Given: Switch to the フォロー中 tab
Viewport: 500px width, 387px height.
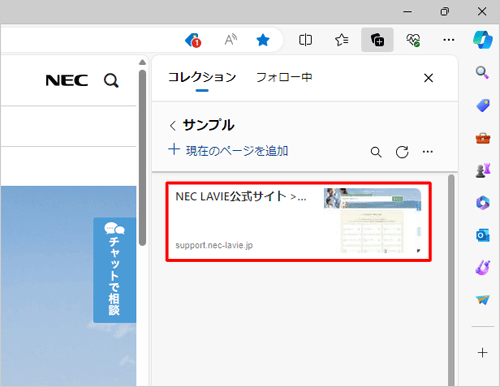Looking at the screenshot, I should coord(284,77).
